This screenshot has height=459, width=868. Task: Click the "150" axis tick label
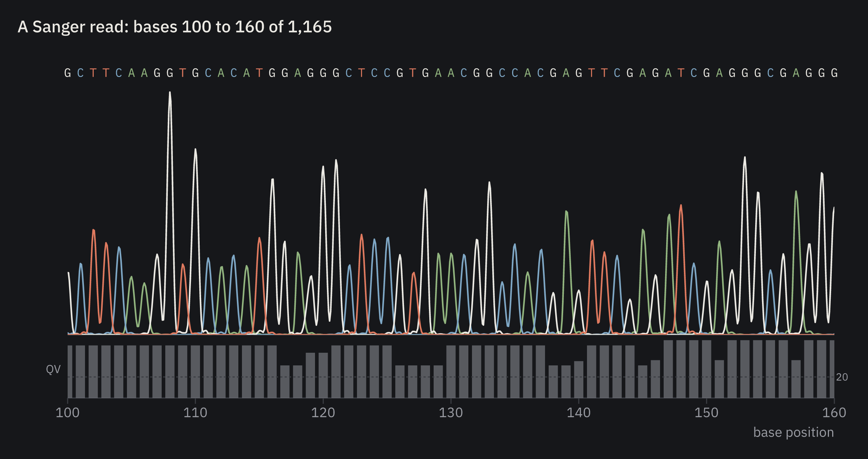tap(706, 413)
